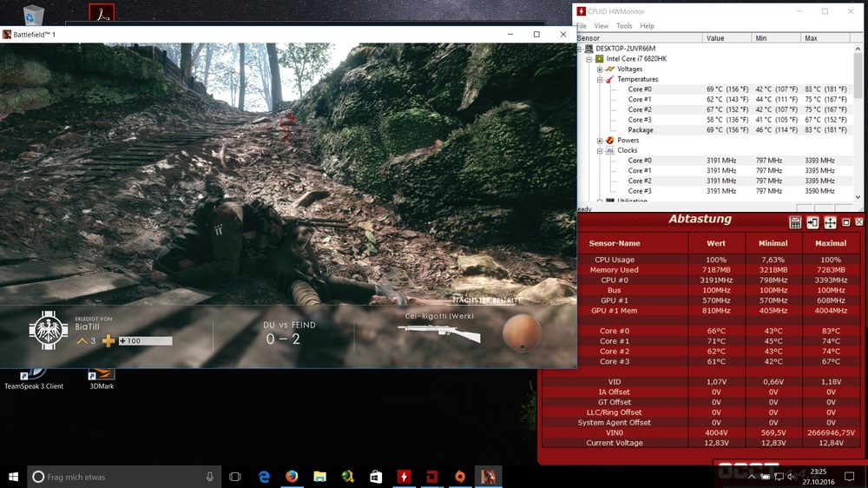Collapse the Clocks tree node
This screenshot has width=868, height=488.
click(600, 150)
